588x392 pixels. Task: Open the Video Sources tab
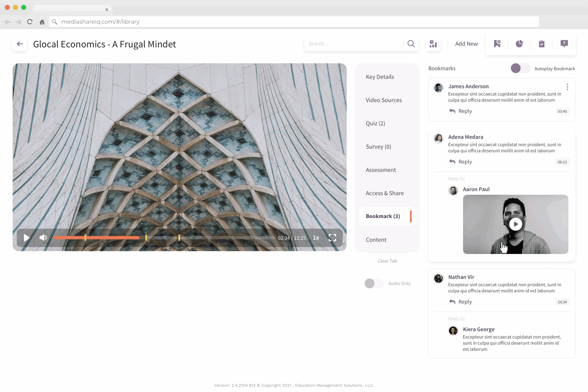384,100
